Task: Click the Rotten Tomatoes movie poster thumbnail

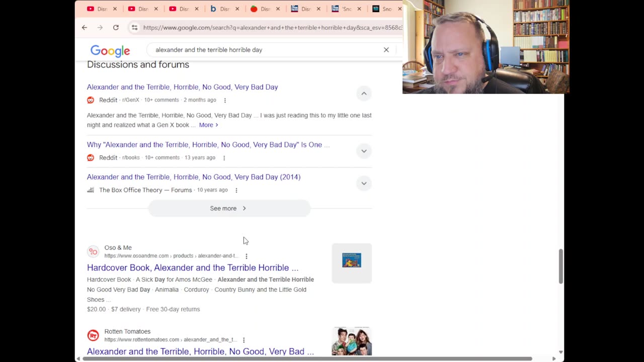Action: pyautogui.click(x=352, y=341)
